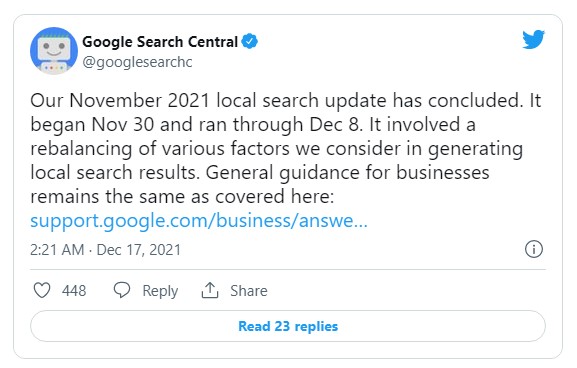
Task: Visit the @googlesearchc handle
Action: tap(137, 62)
